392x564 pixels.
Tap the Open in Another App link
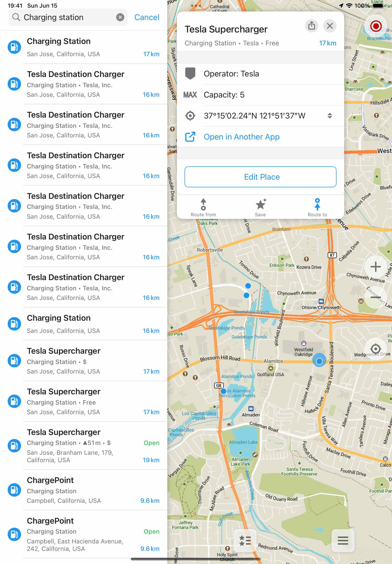click(241, 137)
